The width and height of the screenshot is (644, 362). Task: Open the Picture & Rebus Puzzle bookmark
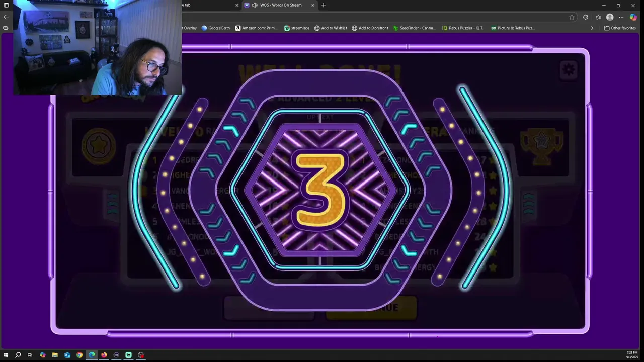(x=513, y=28)
